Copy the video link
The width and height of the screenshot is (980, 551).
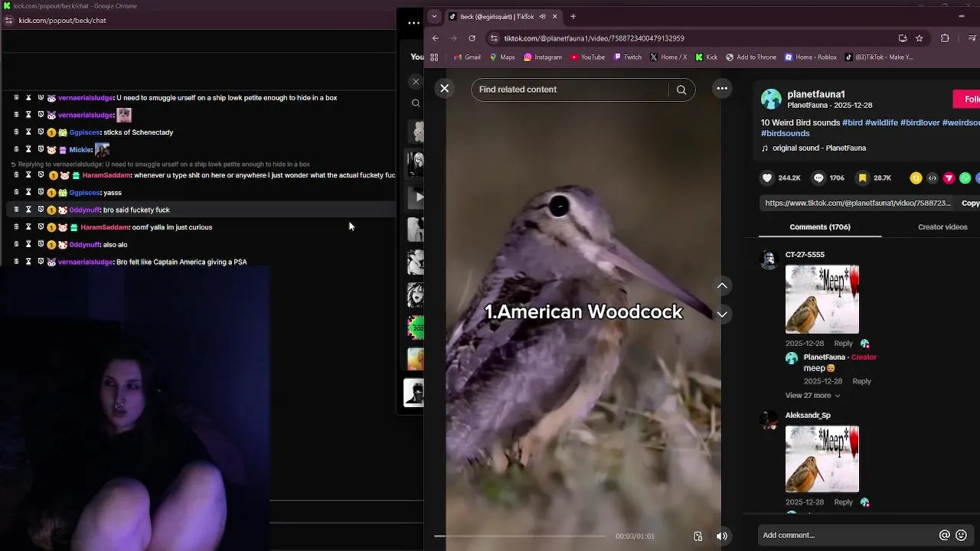970,203
